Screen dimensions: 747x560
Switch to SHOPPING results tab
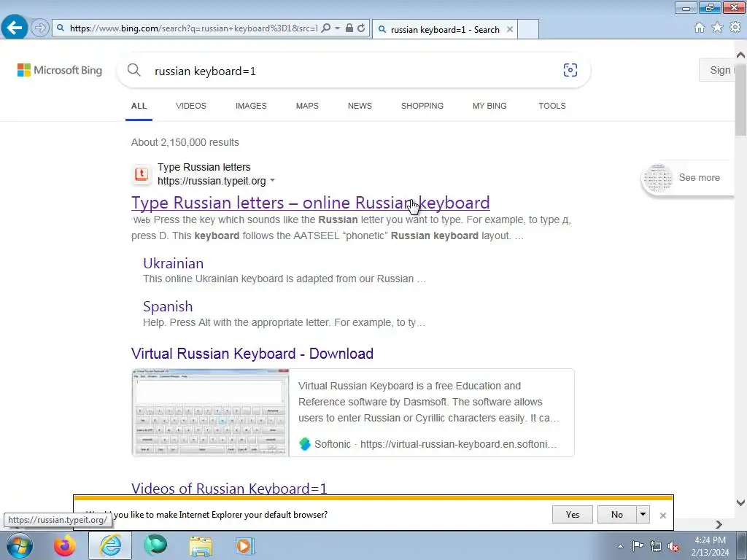pyautogui.click(x=422, y=106)
